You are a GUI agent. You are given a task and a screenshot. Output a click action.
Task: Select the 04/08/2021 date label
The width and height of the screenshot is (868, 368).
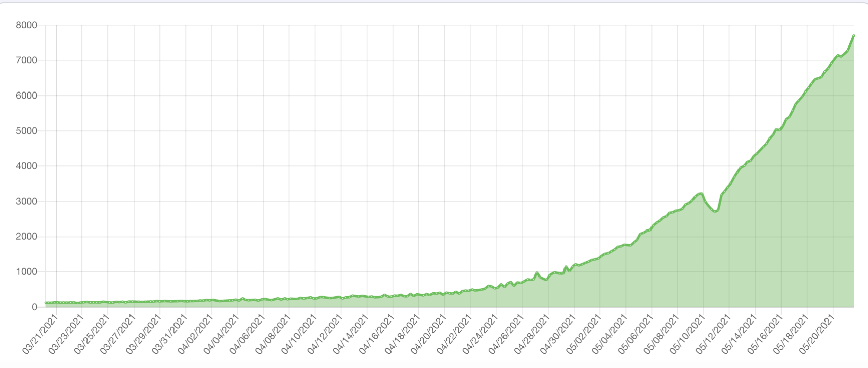(275, 334)
